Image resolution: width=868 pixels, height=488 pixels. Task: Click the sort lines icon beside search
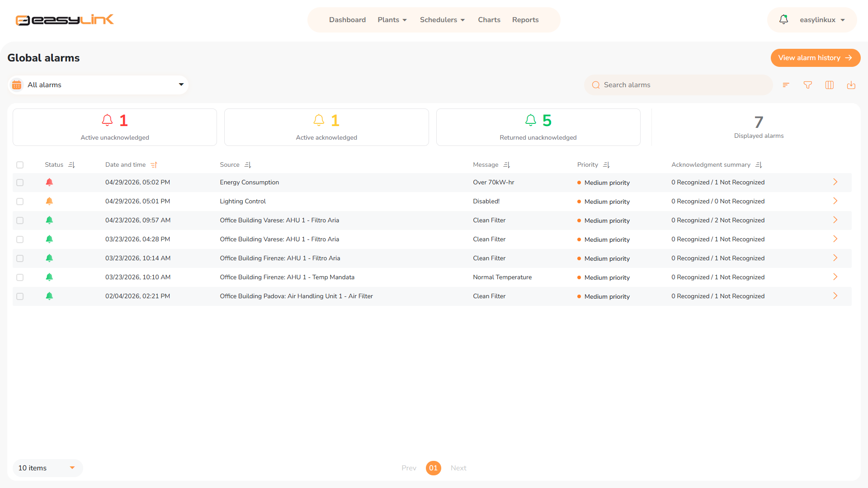pyautogui.click(x=786, y=85)
